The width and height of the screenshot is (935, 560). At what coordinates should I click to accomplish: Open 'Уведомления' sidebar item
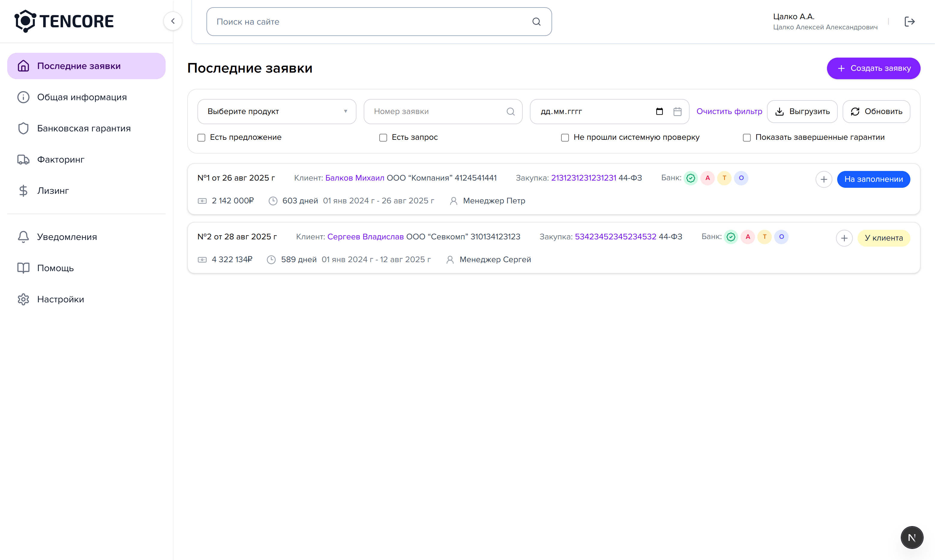67,237
